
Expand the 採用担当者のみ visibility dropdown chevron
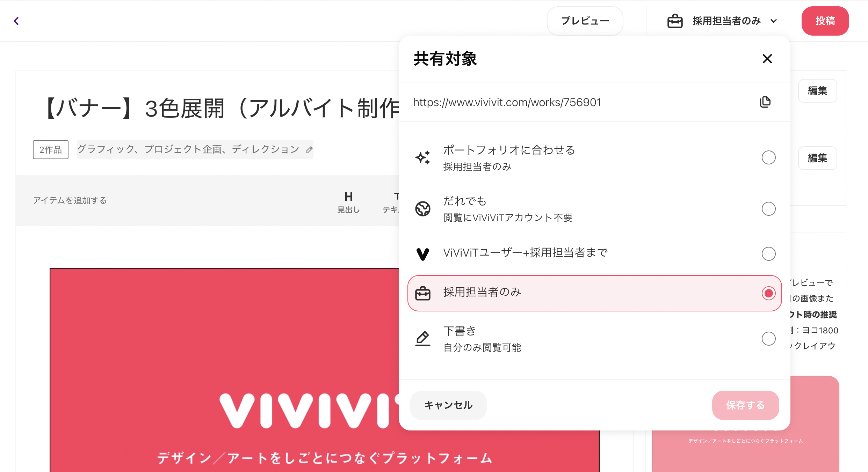[774, 21]
